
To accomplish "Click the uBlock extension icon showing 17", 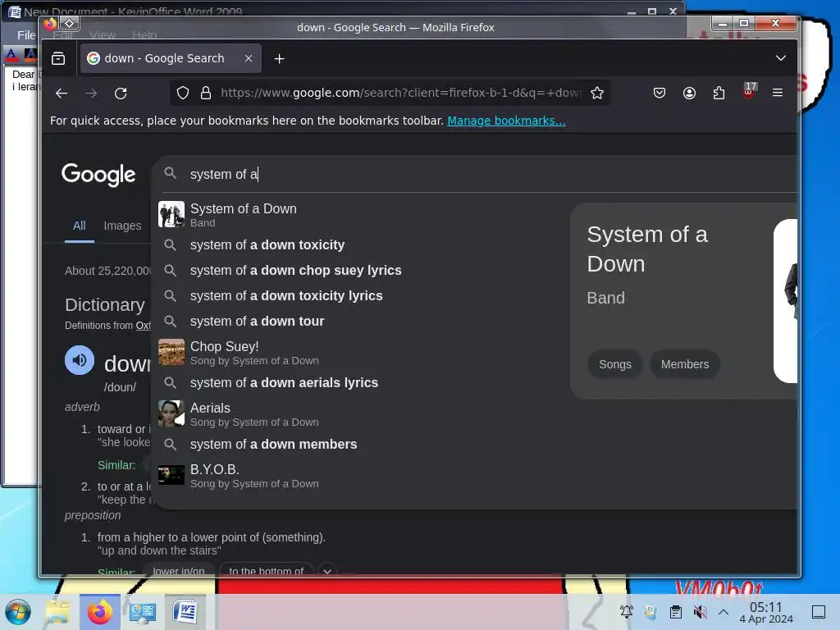I will (x=749, y=91).
